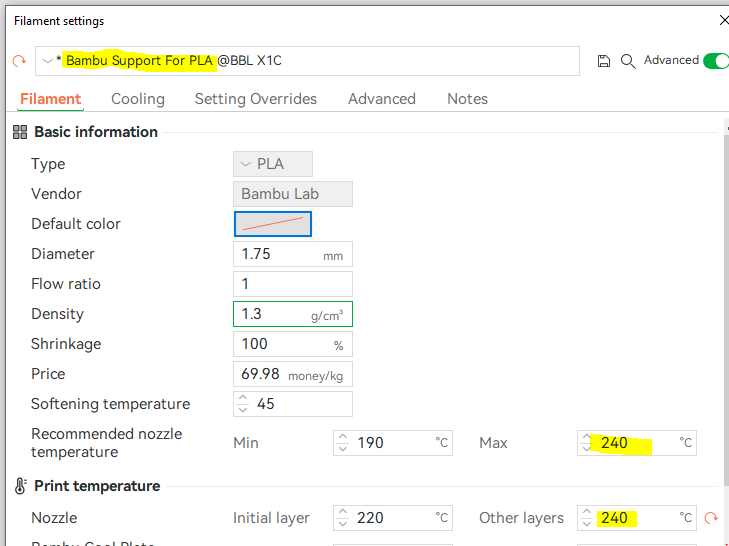Screen dimensions: 729x546
Task: Pick a Default color swatch
Action: click(x=273, y=224)
